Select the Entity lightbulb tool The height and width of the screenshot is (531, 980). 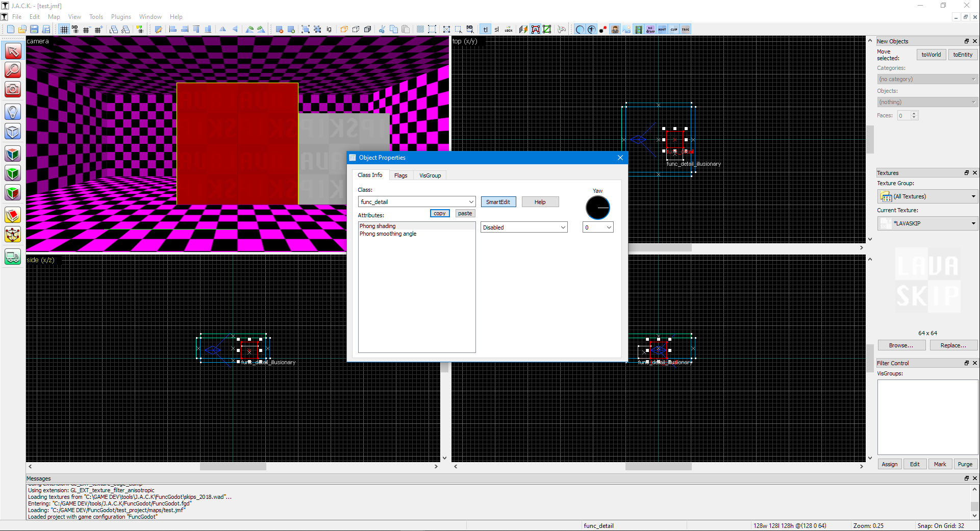pos(13,112)
